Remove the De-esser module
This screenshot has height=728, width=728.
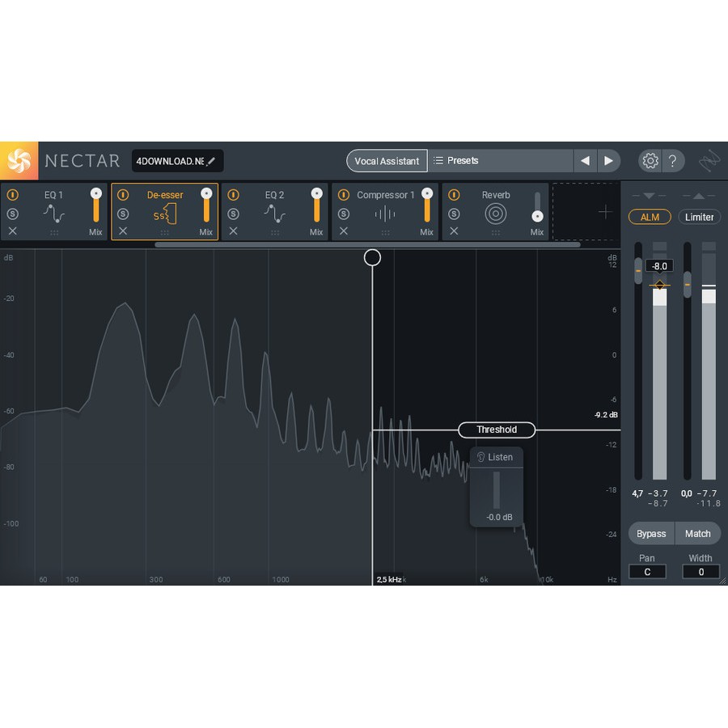click(123, 231)
